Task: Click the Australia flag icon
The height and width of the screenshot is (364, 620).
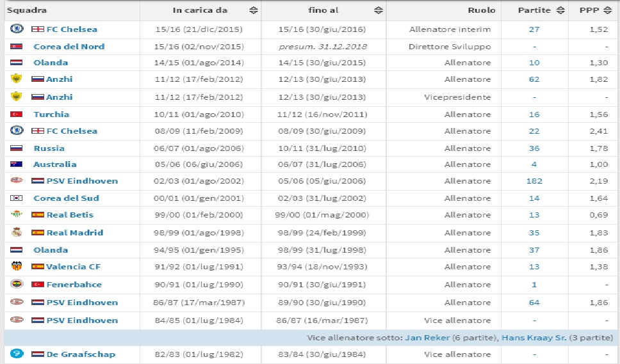Action: (x=16, y=164)
